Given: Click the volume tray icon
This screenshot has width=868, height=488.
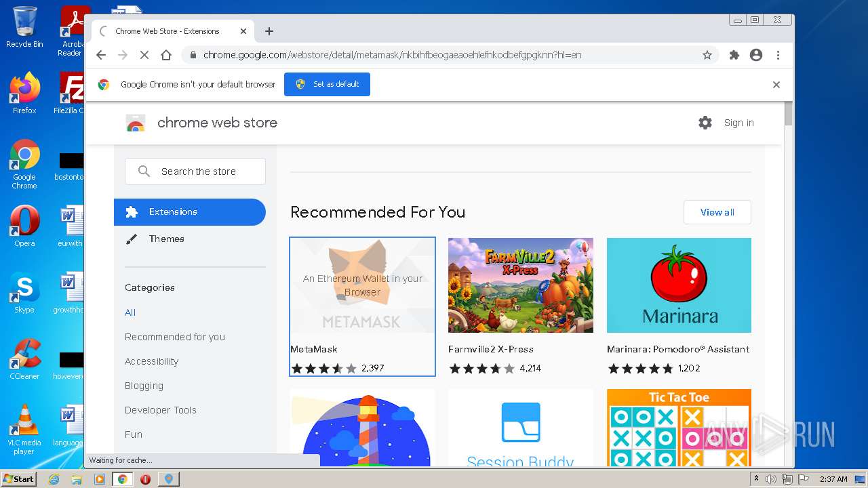Looking at the screenshot, I should pyautogui.click(x=771, y=479).
